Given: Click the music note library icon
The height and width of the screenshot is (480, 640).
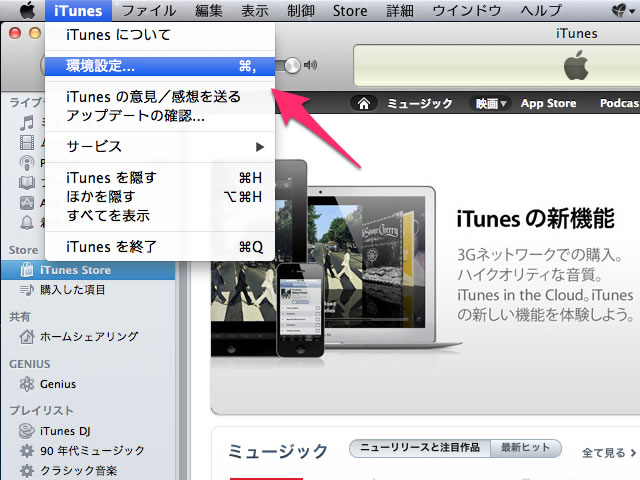Looking at the screenshot, I should [27, 122].
